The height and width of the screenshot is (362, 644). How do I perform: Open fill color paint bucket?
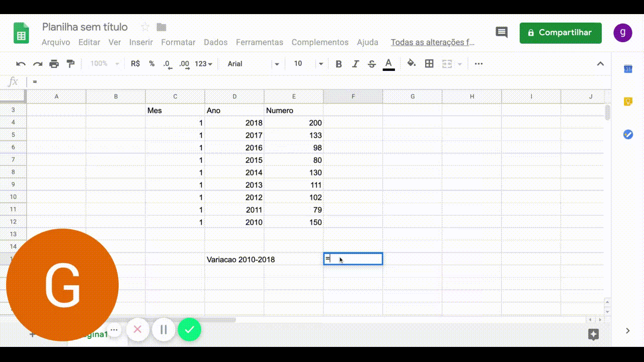click(x=411, y=63)
